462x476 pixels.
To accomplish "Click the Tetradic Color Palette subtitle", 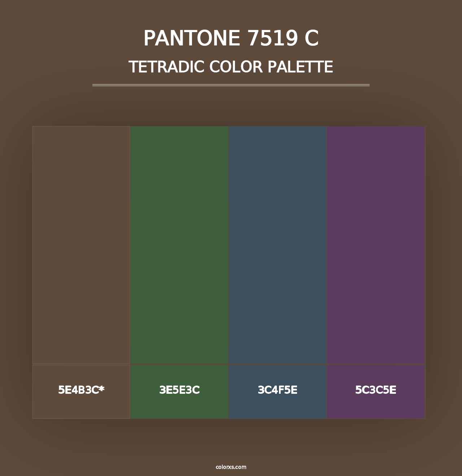I will pyautogui.click(x=231, y=67).
